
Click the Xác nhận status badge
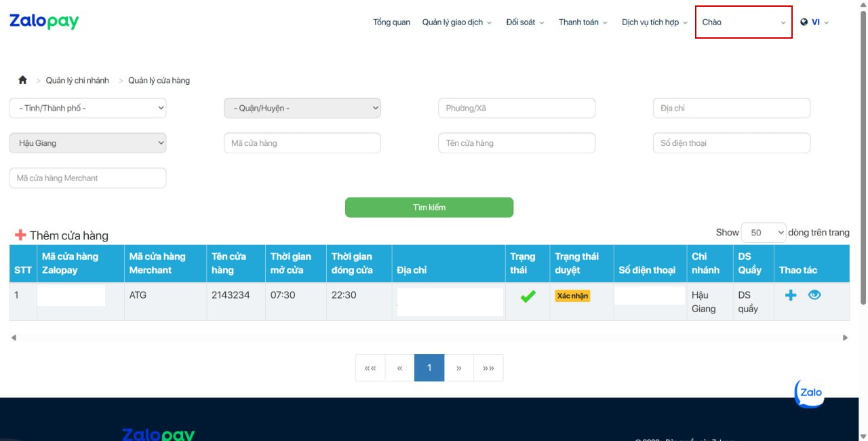[572, 296]
